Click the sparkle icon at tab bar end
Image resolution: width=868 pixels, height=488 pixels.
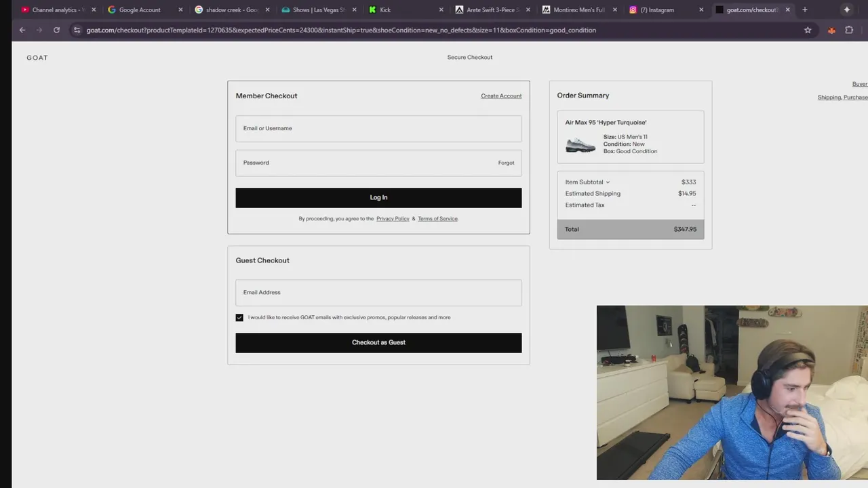(x=847, y=9)
